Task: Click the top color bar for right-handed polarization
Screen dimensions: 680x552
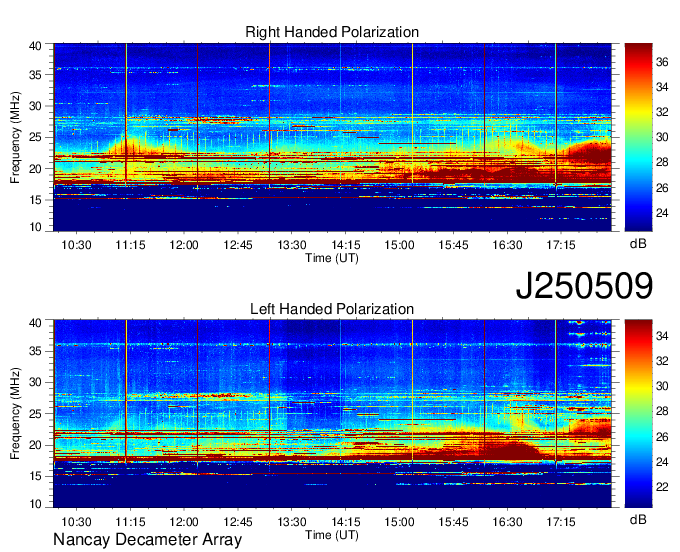Action: 638,137
